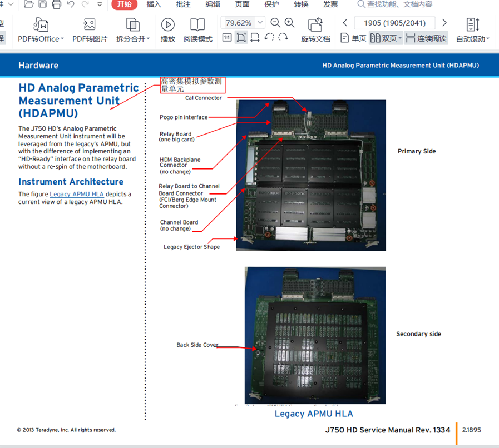Screen dimensions: 499x448
Task: Open the 79.62% zoom level dropdown
Action: point(260,23)
